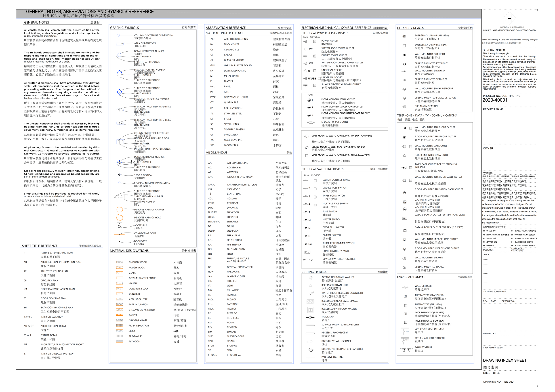Click the 'ELECTRICAL/MECHANICAL SYMBOL REFERENCE' heading
The width and height of the screenshot is (555, 392).
point(336,28)
